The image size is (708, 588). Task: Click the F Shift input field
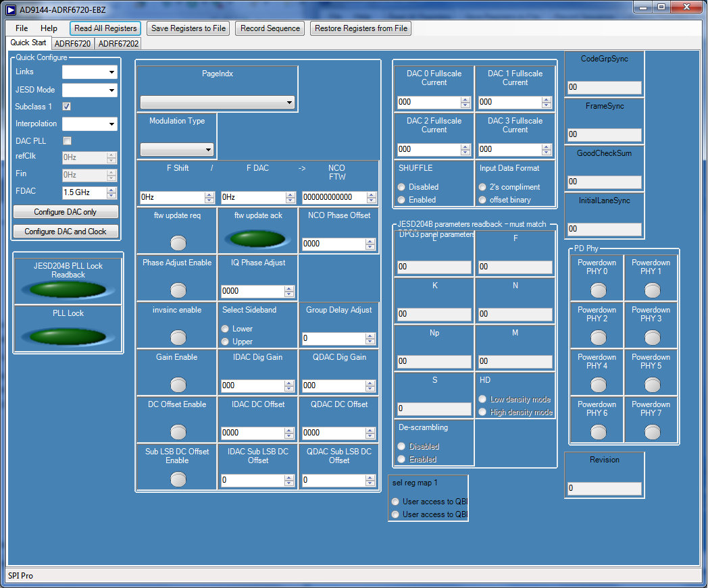172,197
